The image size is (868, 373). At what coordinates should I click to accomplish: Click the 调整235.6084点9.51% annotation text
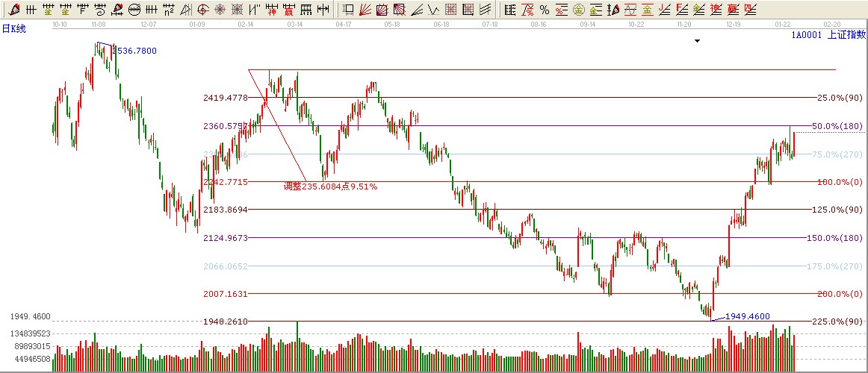point(330,186)
